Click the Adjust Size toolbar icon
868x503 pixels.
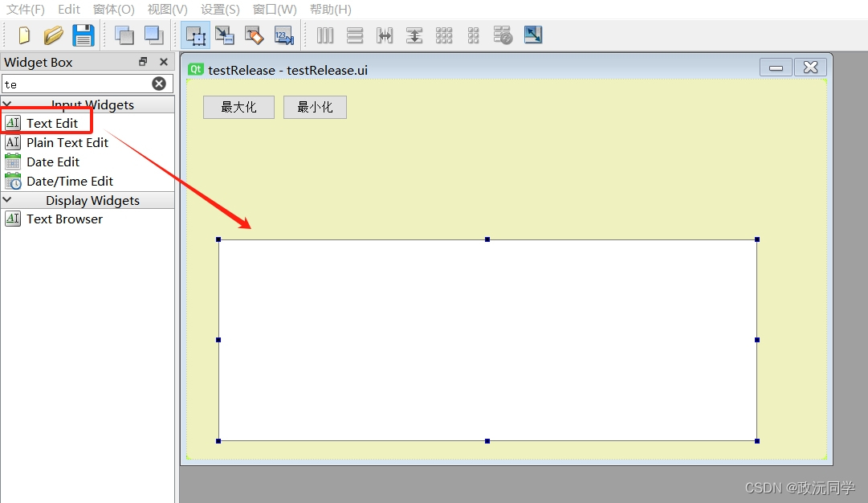tap(533, 35)
